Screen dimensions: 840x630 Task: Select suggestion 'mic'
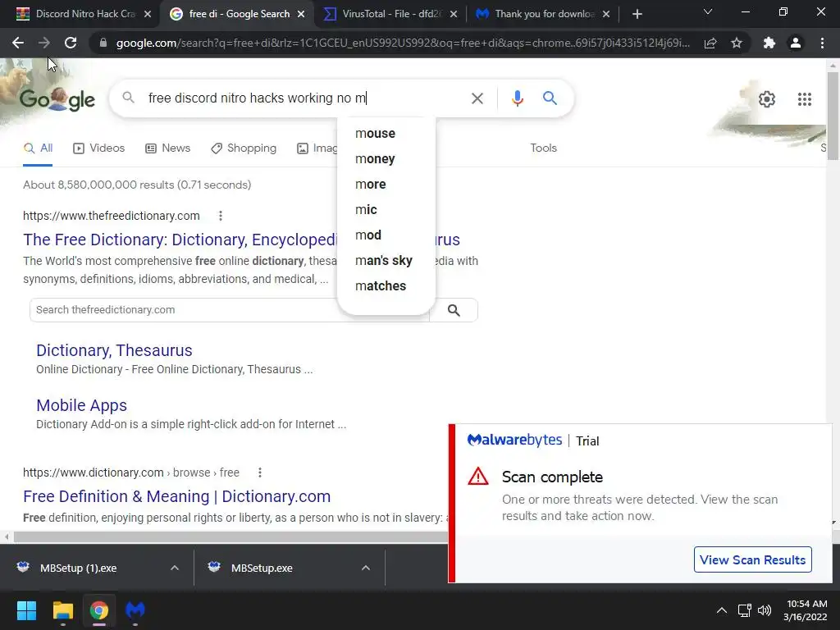point(386,209)
